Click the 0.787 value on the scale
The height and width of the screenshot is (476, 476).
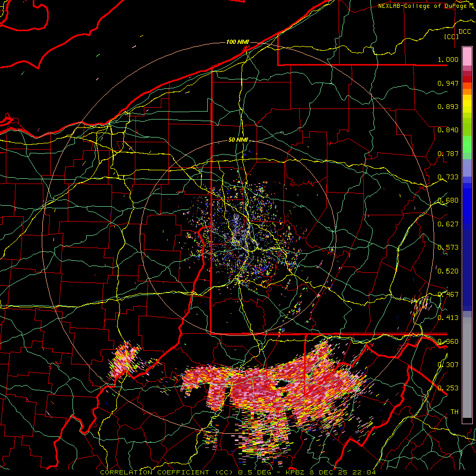[x=448, y=153]
